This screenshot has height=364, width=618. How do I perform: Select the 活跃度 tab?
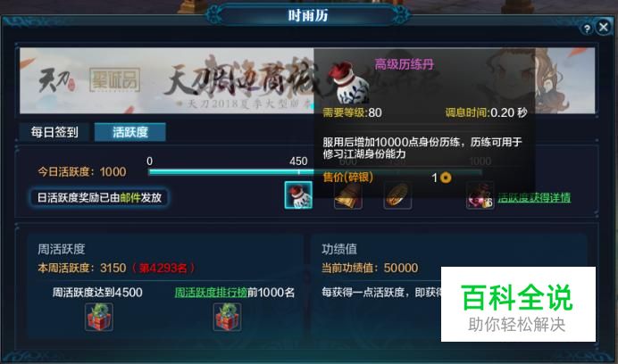130,132
